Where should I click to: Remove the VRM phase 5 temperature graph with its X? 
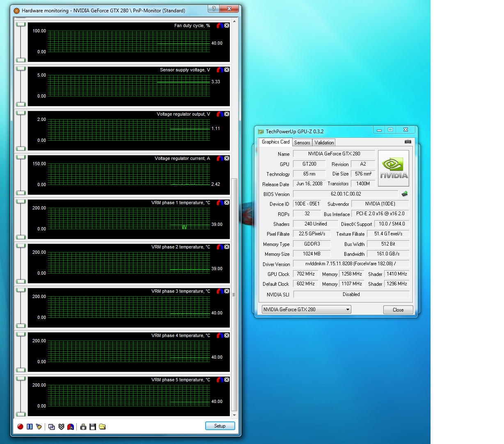[x=227, y=380]
